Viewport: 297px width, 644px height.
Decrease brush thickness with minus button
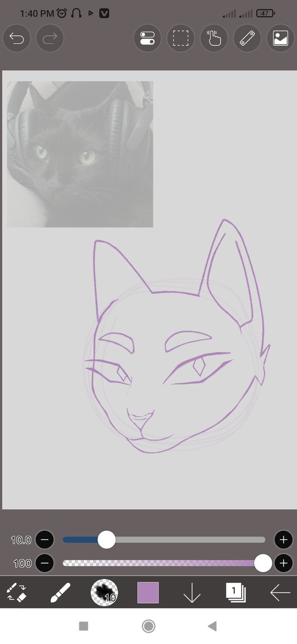pos(45,540)
